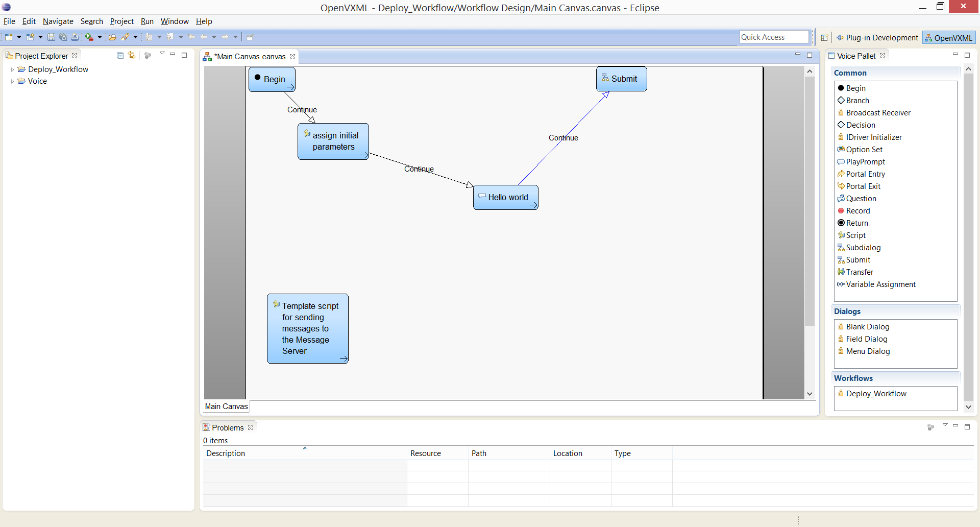The width and height of the screenshot is (980, 527).
Task: Click the Print toolbar icon
Action: [75, 37]
